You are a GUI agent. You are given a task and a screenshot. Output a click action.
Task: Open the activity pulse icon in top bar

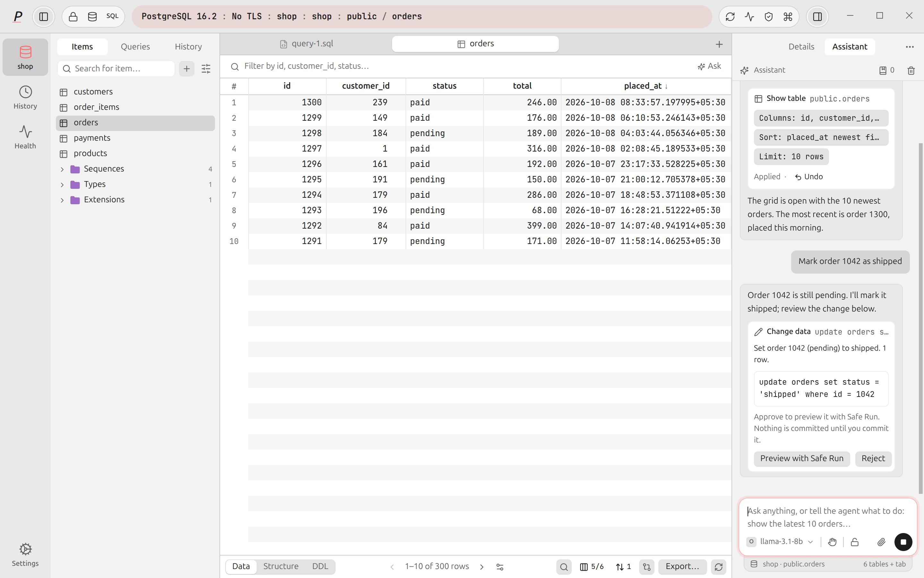coord(749,16)
